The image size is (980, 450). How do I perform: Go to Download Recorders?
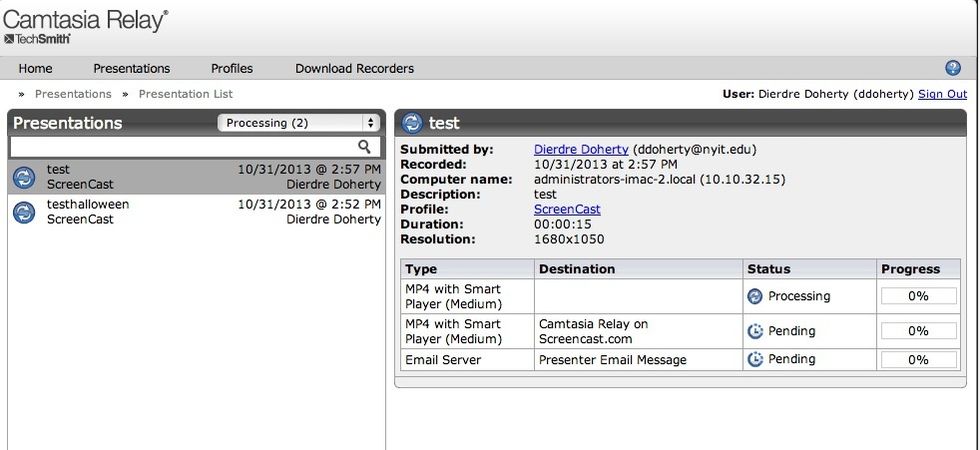(354, 69)
